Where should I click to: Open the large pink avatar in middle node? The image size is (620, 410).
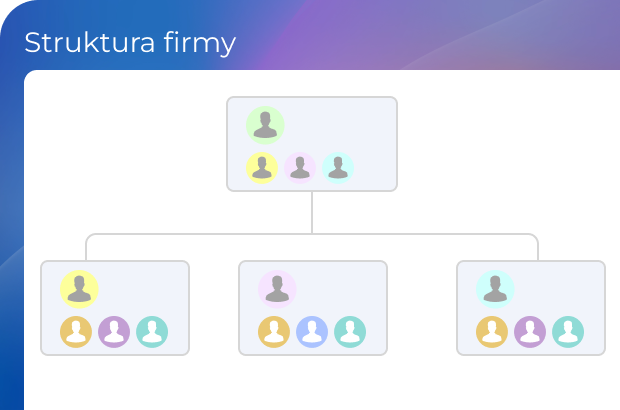(277, 289)
